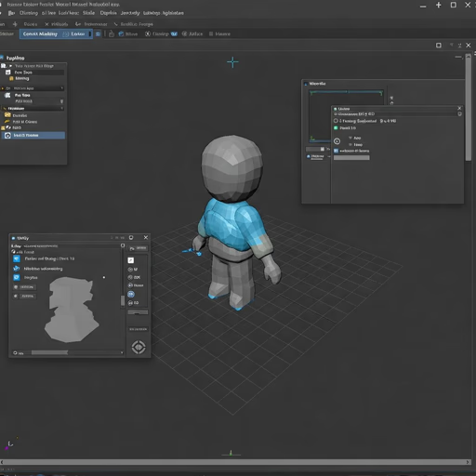Select the last round option below the blue highlighted one
Screen dimensions: 476x476
(130, 303)
